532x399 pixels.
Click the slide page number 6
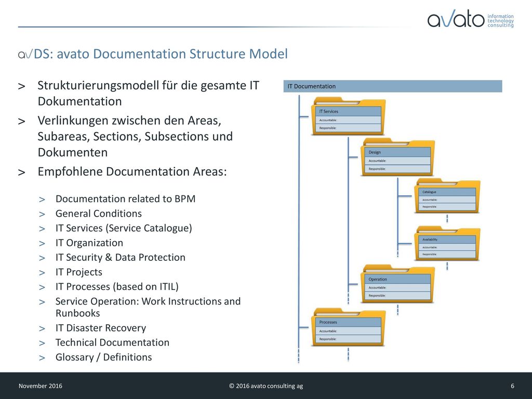click(512, 386)
